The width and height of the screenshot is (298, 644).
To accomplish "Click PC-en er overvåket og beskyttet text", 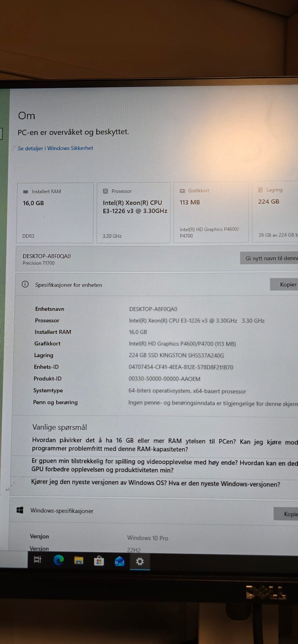I will 73,132.
